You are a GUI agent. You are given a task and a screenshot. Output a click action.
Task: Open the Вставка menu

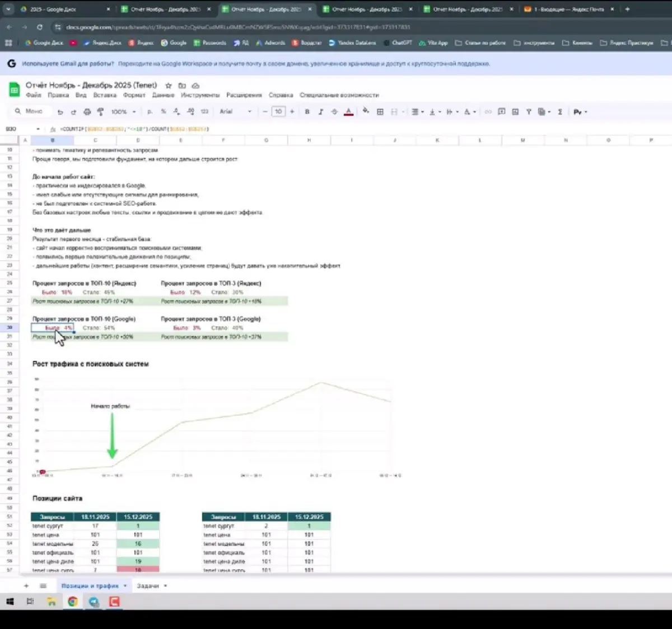[105, 95]
